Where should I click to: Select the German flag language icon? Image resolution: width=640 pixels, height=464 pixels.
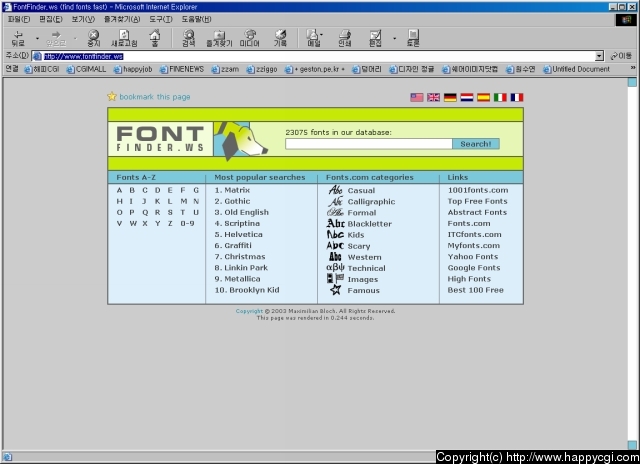pyautogui.click(x=450, y=97)
